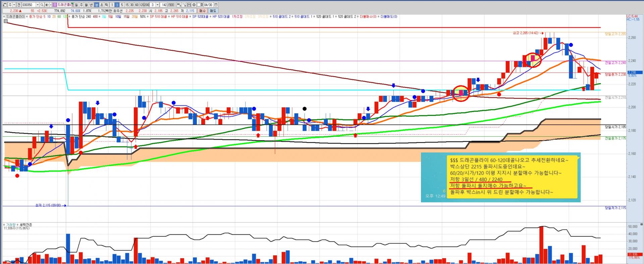Open the market type dropdown arrow beside 주
Viewport: 644px width, 264px height.
[14, 5]
